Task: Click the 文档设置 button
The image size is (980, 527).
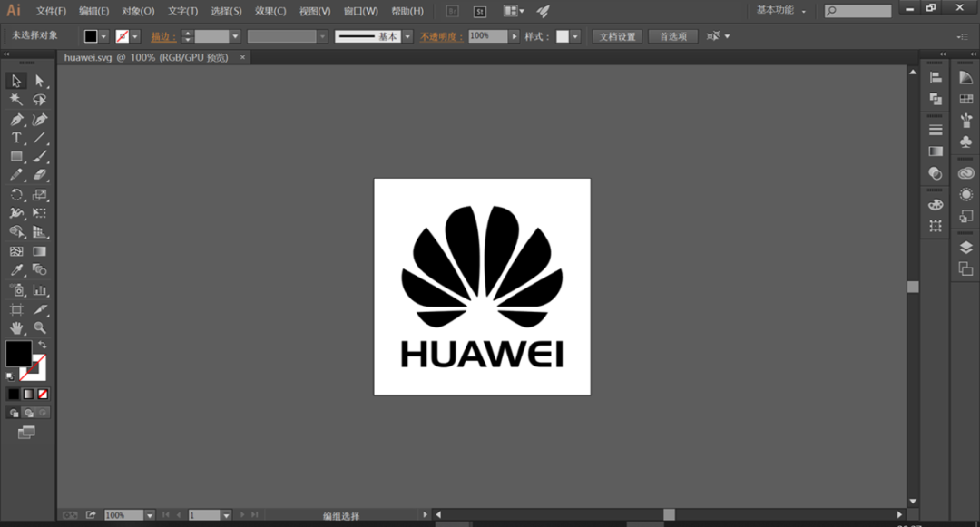Action: (618, 36)
